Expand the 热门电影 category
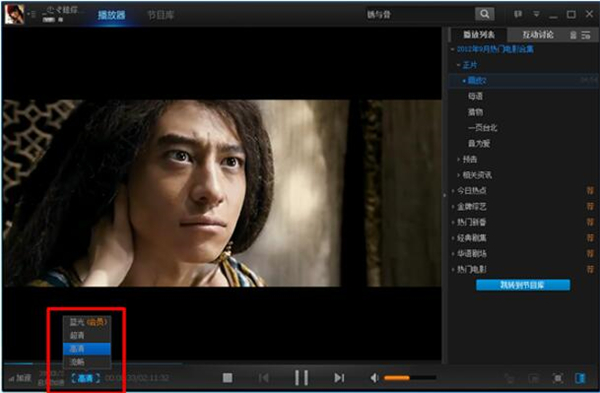Viewport: 600px width, 393px height. click(x=471, y=269)
